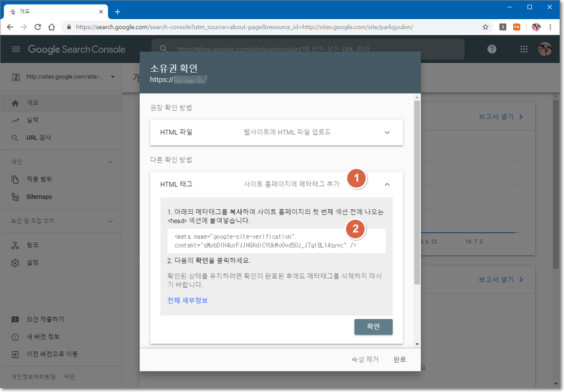564x392 pixels.
Task: Close the 개요 browser tab
Action: point(101,12)
